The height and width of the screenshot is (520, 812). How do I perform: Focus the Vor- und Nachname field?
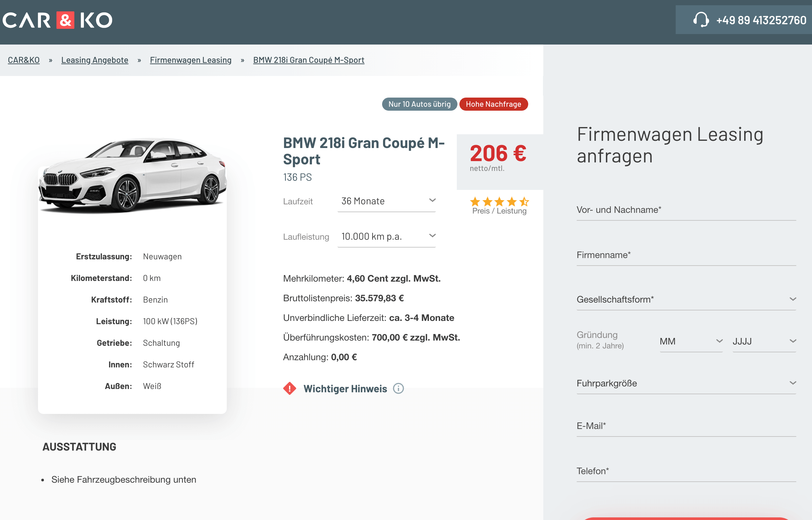[x=686, y=210]
